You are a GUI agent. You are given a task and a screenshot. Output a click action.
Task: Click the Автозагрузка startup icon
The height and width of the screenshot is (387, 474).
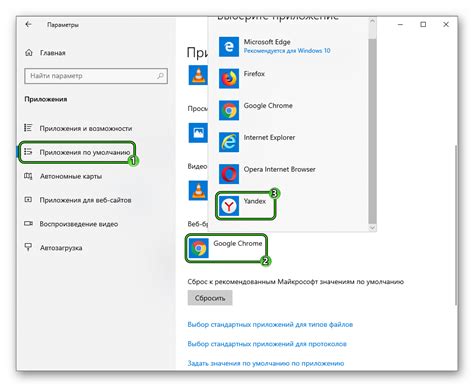tap(28, 247)
